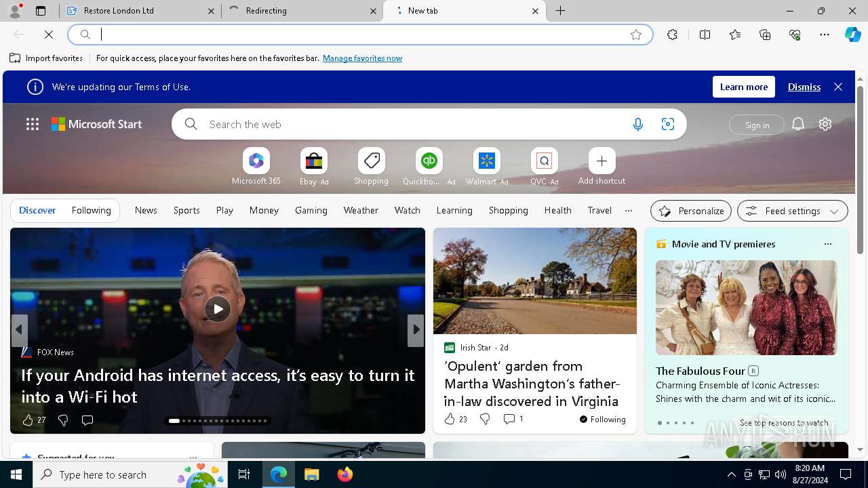Open the tab actions menu icon
This screenshot has height=488, width=868.
click(x=41, y=11)
